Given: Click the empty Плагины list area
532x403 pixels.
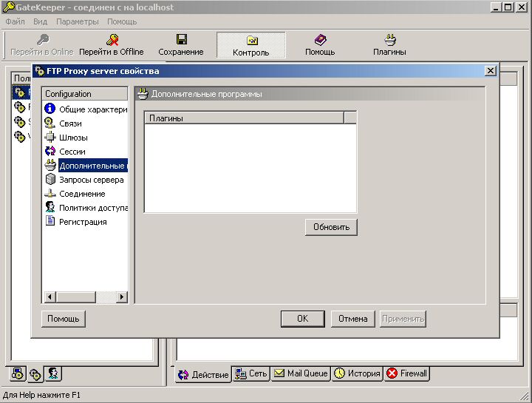Looking at the screenshot, I should coord(250,168).
